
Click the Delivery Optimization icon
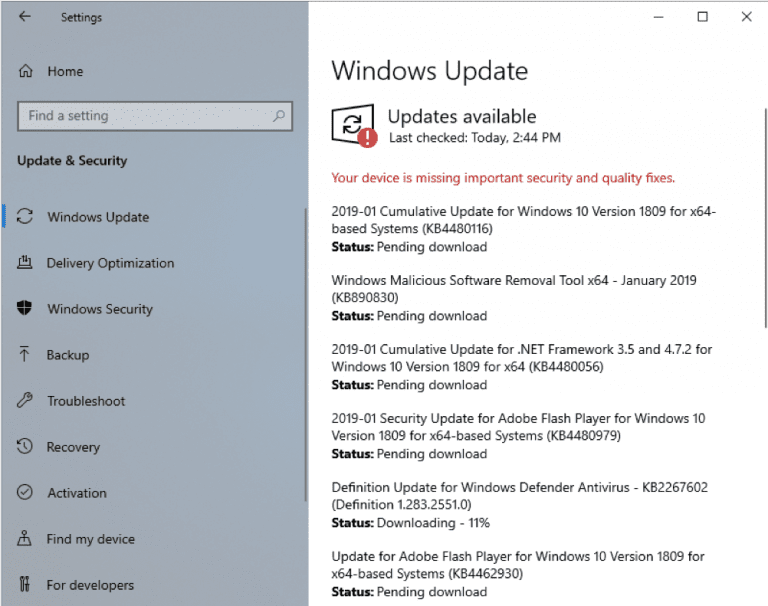pyautogui.click(x=26, y=263)
